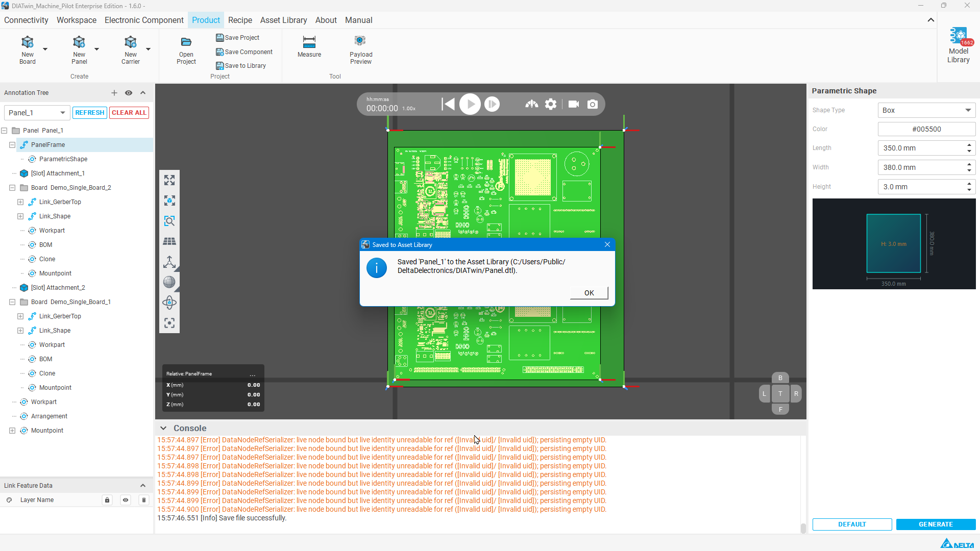The height and width of the screenshot is (551, 980).
Task: Click the focus-on-object viewport icon
Action: 169,201
